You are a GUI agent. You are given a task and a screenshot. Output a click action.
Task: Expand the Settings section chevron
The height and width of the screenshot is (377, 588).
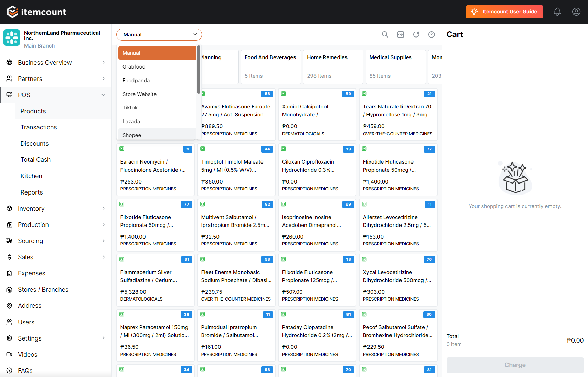(x=104, y=338)
